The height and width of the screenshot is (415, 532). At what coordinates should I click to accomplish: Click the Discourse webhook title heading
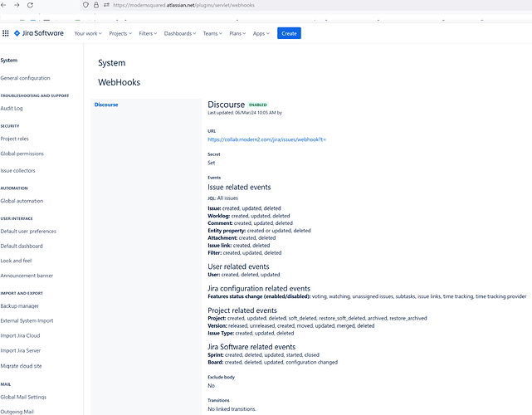click(226, 105)
